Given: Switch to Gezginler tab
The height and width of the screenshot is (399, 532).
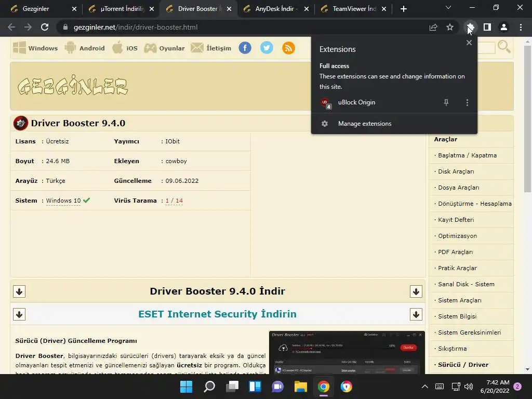Looking at the screenshot, I should (x=36, y=9).
